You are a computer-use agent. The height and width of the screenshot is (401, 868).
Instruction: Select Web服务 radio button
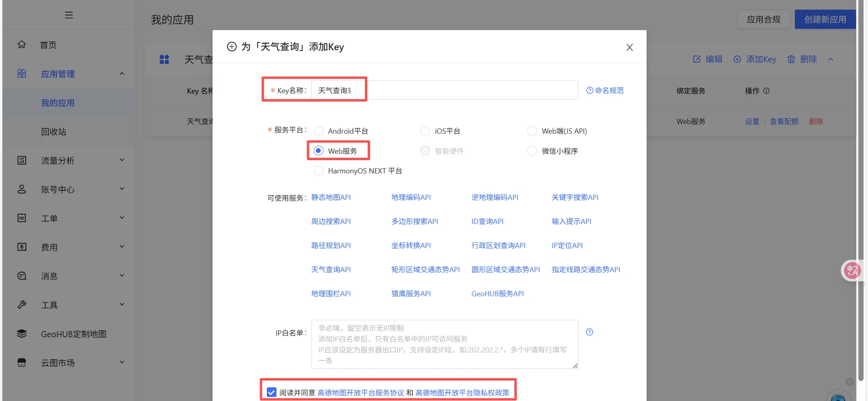(x=319, y=151)
